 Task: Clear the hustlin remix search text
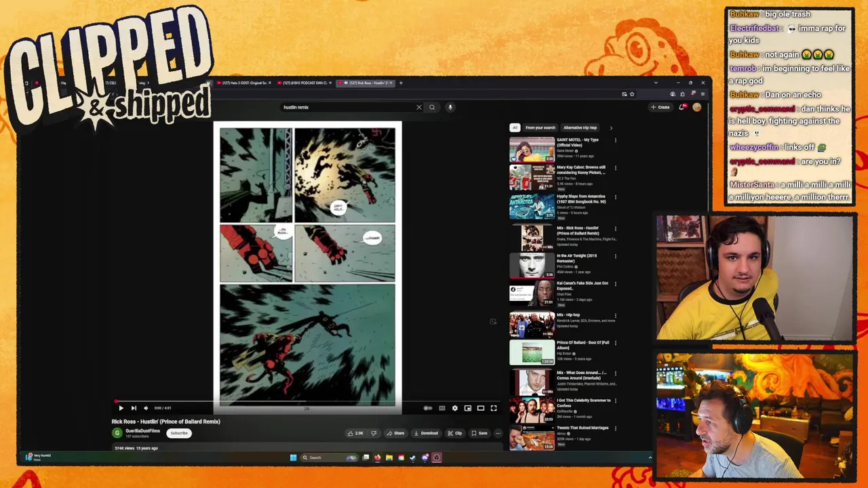[x=419, y=107]
